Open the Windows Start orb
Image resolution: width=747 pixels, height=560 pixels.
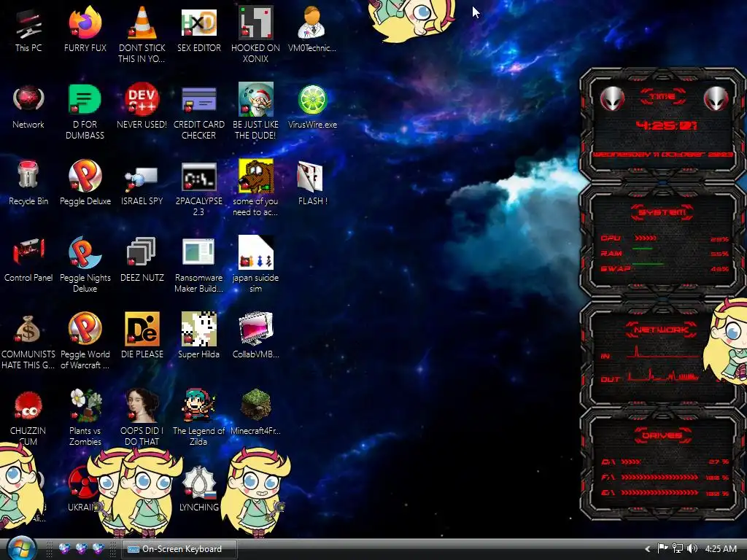(x=21, y=548)
